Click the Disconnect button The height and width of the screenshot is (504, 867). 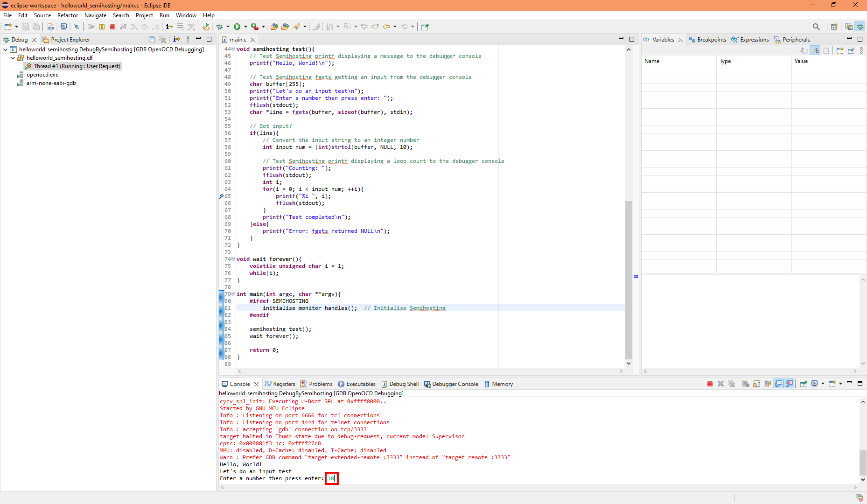tap(123, 27)
